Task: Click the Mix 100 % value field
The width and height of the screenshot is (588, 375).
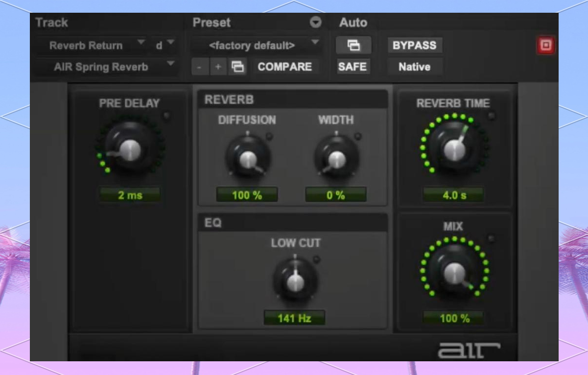Action: [454, 318]
